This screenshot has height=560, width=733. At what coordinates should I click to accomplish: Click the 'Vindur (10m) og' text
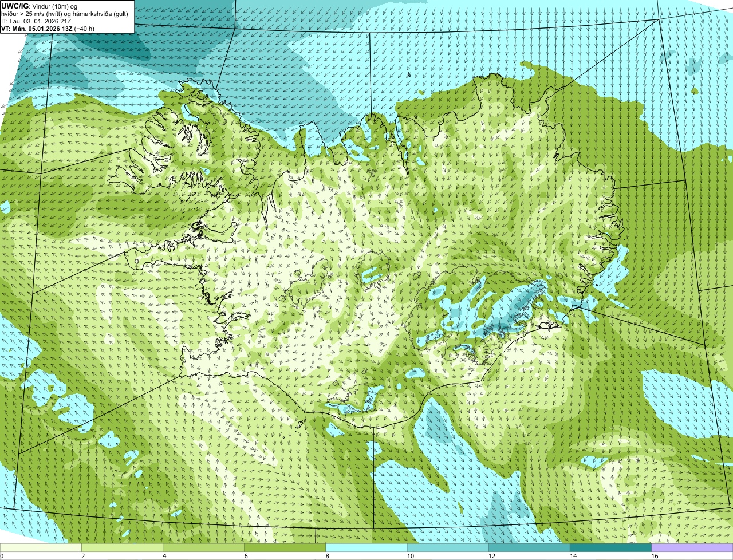tap(55, 6)
